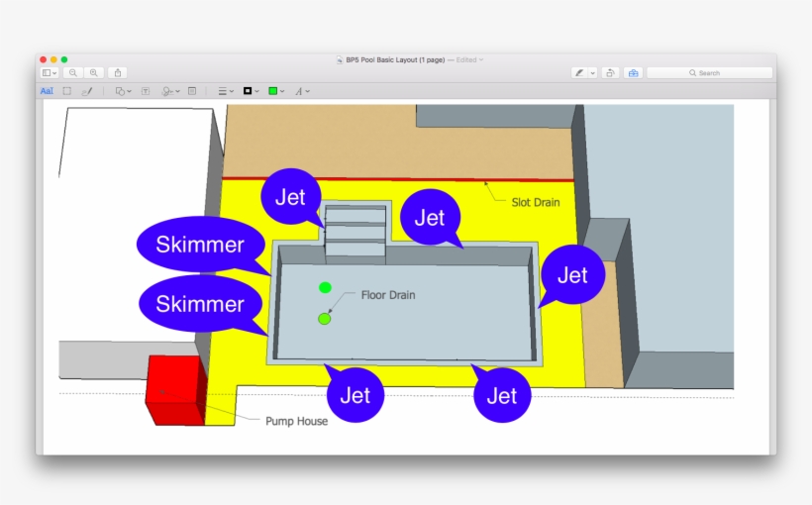Click the Zoom In magnifier button

93,73
